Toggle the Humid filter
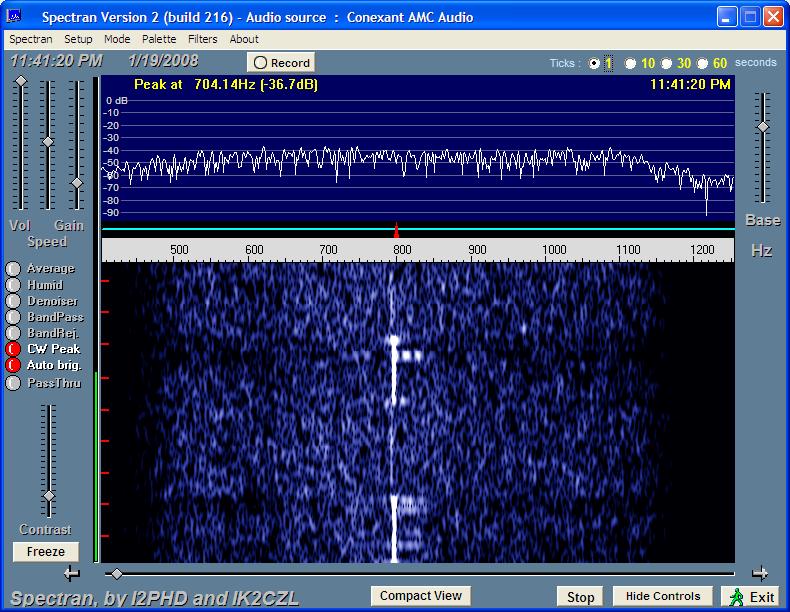Viewport: 790px width, 612px height. click(x=13, y=285)
